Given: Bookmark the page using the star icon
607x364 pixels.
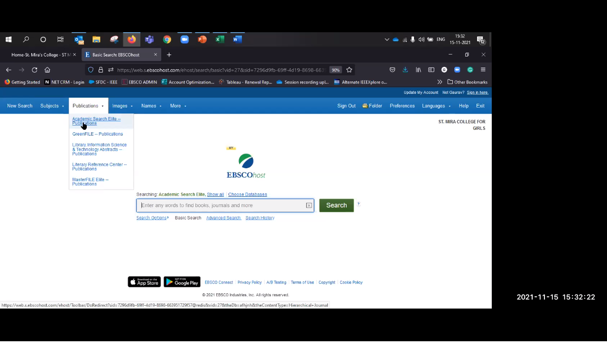Looking at the screenshot, I should (349, 70).
